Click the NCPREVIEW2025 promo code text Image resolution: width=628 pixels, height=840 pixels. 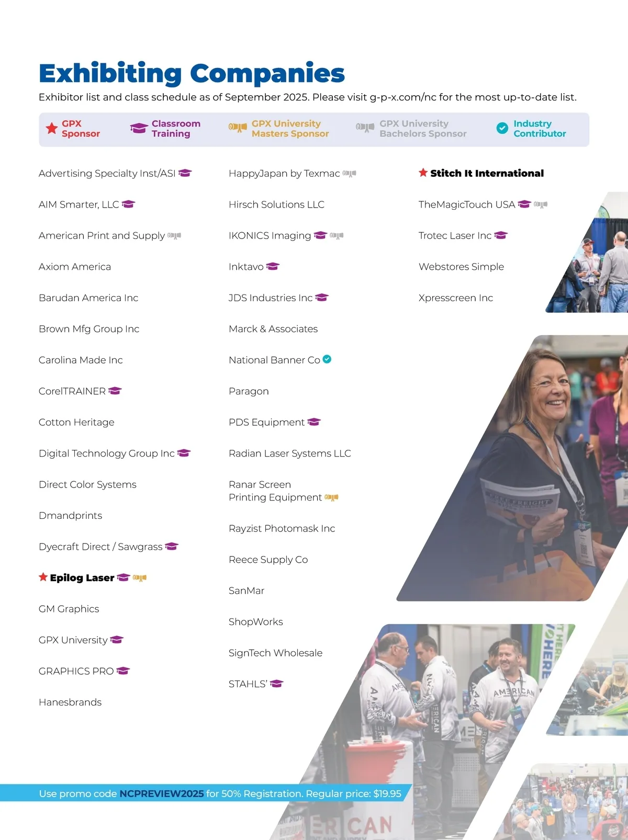tap(161, 793)
